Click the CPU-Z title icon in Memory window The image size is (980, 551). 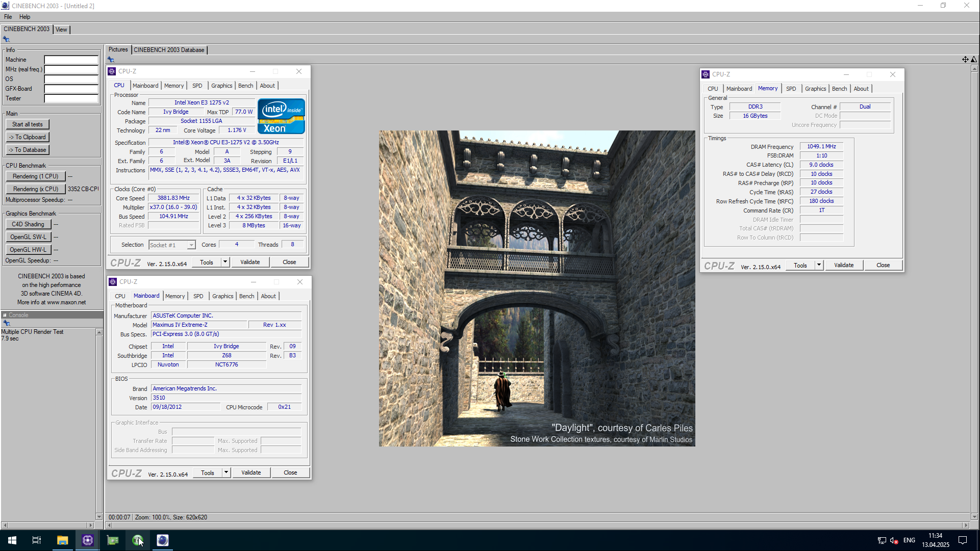point(706,74)
